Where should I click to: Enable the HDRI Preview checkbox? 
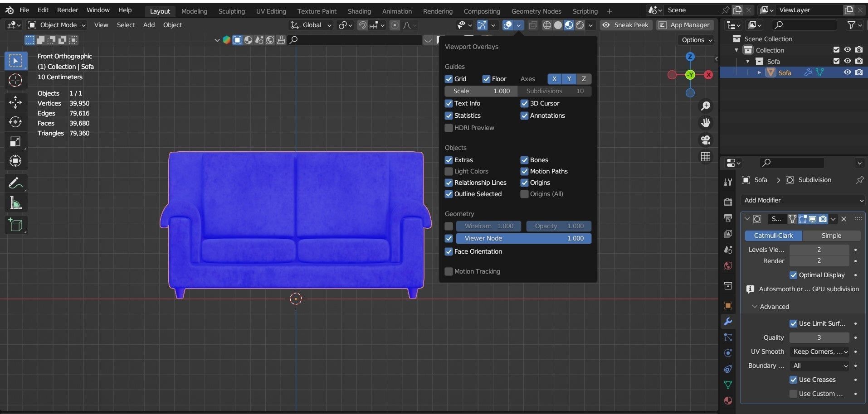coord(449,128)
